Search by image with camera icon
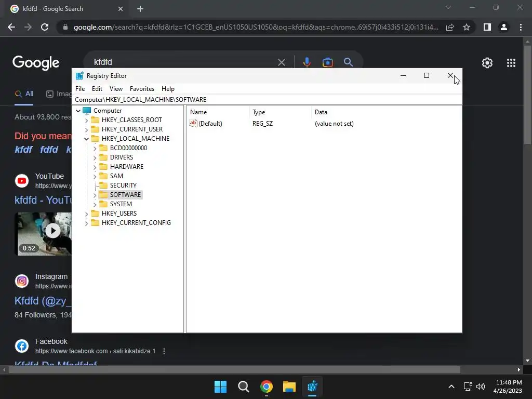Screen dimensions: 532x399 (327, 62)
